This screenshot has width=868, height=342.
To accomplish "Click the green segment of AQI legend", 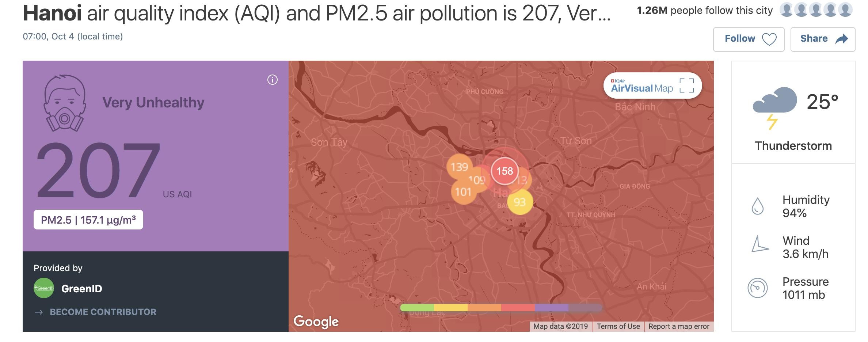I will 417,308.
